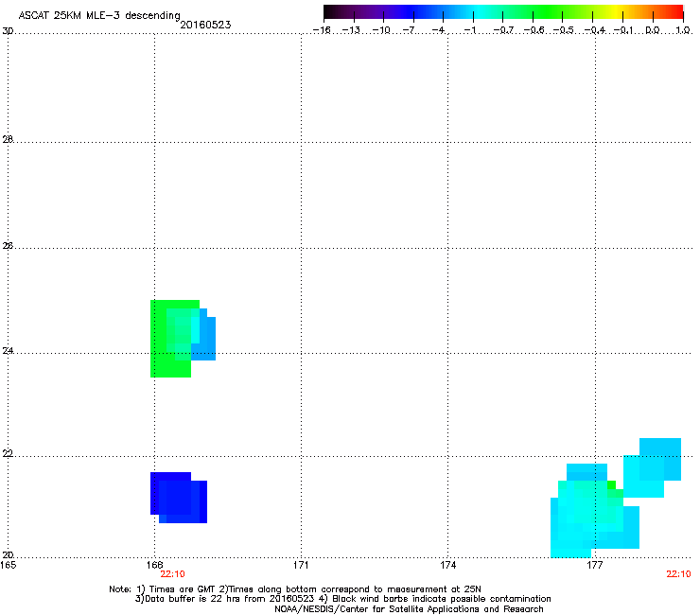The height and width of the screenshot is (615, 700).
Task: Click the -4 color scale label
Action: pyautogui.click(x=438, y=30)
